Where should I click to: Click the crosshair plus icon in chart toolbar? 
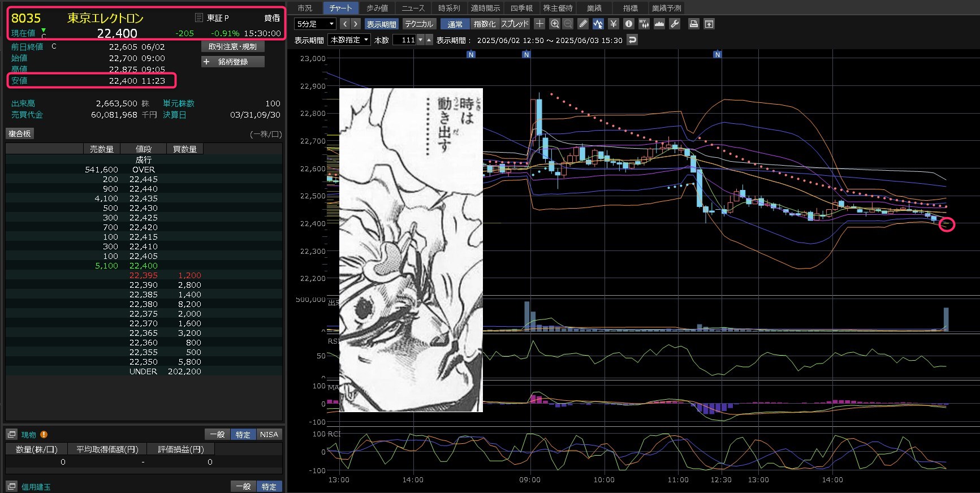pos(539,24)
